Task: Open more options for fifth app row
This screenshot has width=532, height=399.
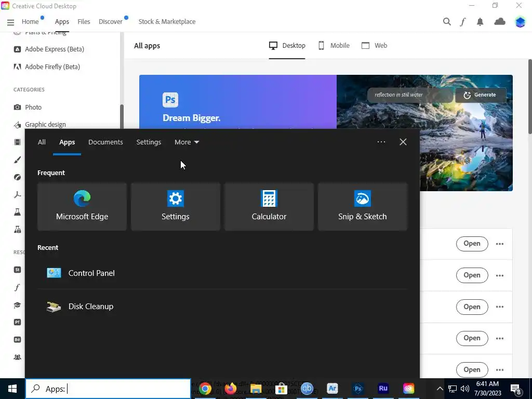Action: [x=499, y=370]
